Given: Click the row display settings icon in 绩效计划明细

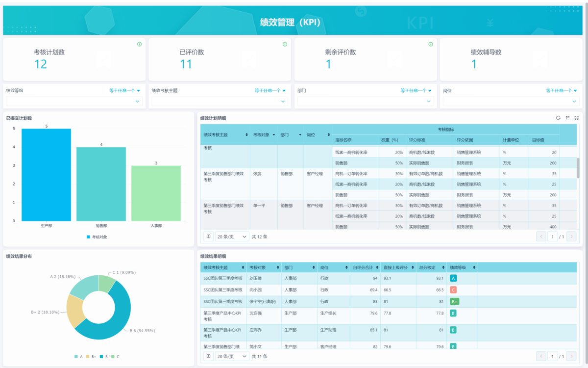Looking at the screenshot, I should point(567,118).
